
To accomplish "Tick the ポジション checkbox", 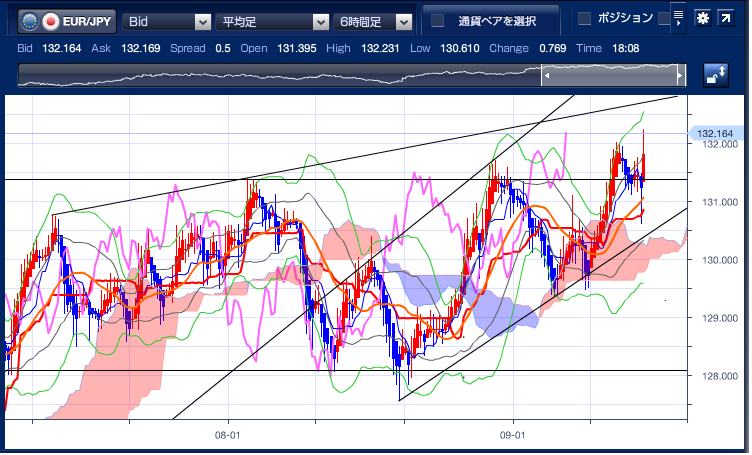I will pyautogui.click(x=584, y=19).
